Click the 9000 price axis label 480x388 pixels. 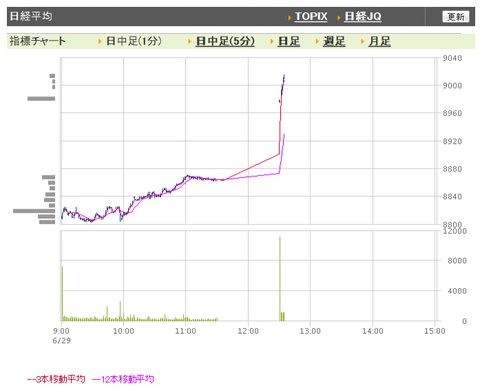452,86
